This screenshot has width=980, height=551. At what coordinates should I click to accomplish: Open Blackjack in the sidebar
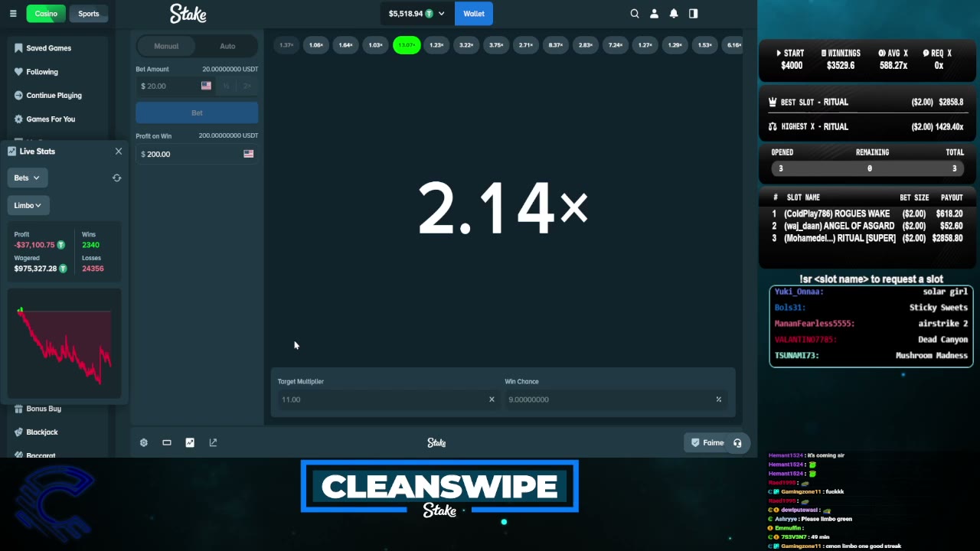coord(42,432)
